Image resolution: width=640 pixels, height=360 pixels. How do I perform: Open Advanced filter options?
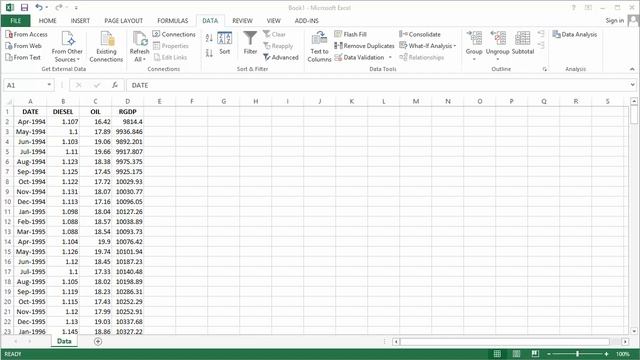pyautogui.click(x=281, y=58)
